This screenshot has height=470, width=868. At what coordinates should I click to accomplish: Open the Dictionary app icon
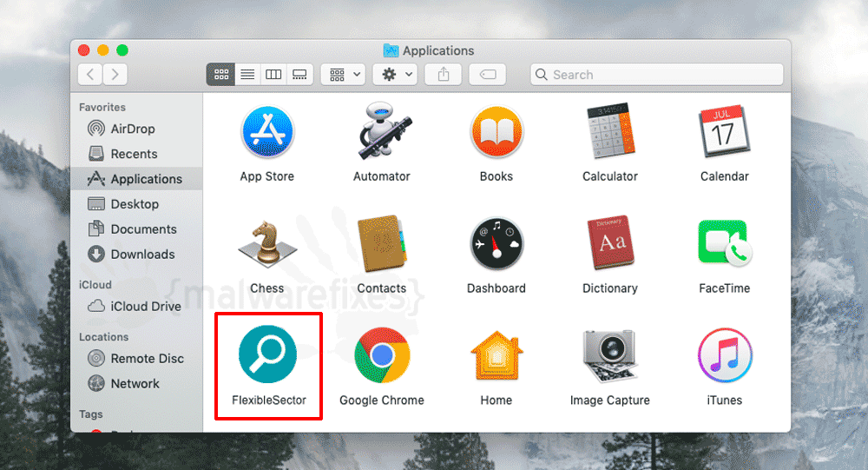[x=610, y=242]
